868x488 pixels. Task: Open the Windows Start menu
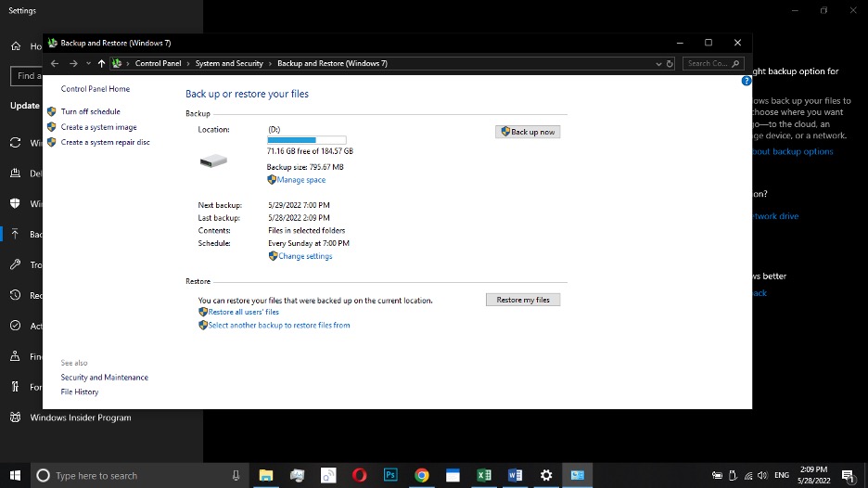(x=15, y=475)
